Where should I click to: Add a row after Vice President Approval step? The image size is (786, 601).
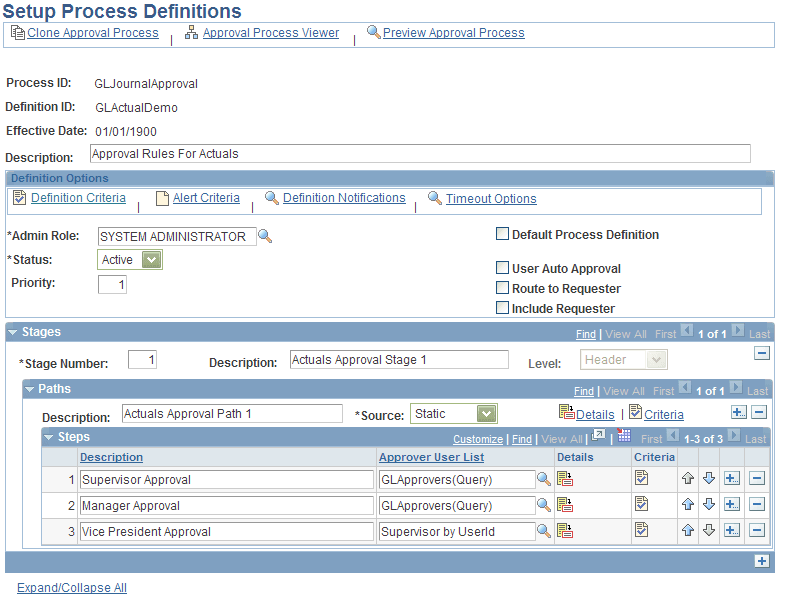(732, 530)
